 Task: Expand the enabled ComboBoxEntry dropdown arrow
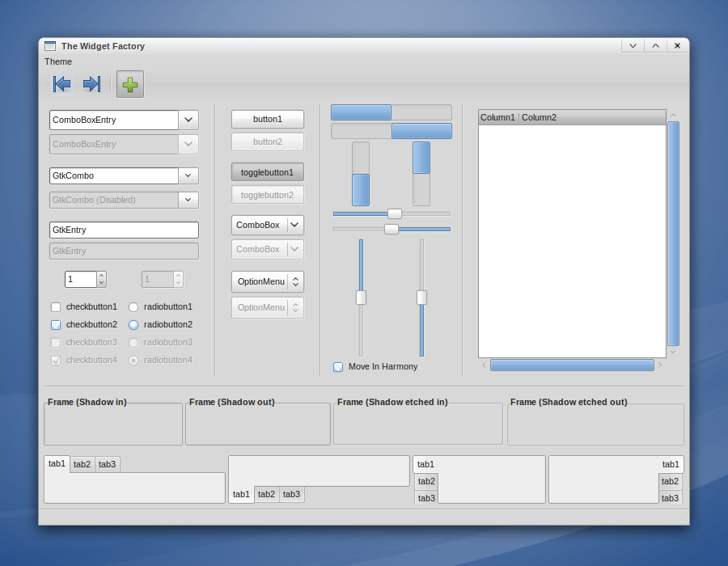188,120
